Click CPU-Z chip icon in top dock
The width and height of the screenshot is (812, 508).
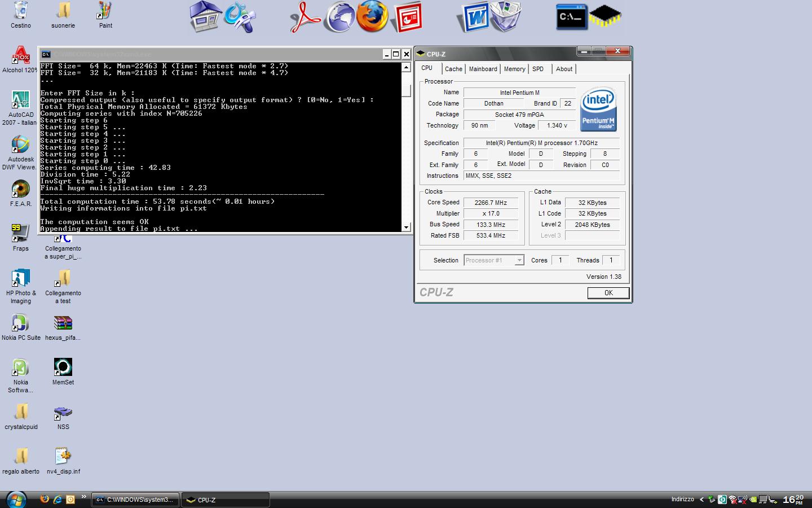(x=605, y=16)
